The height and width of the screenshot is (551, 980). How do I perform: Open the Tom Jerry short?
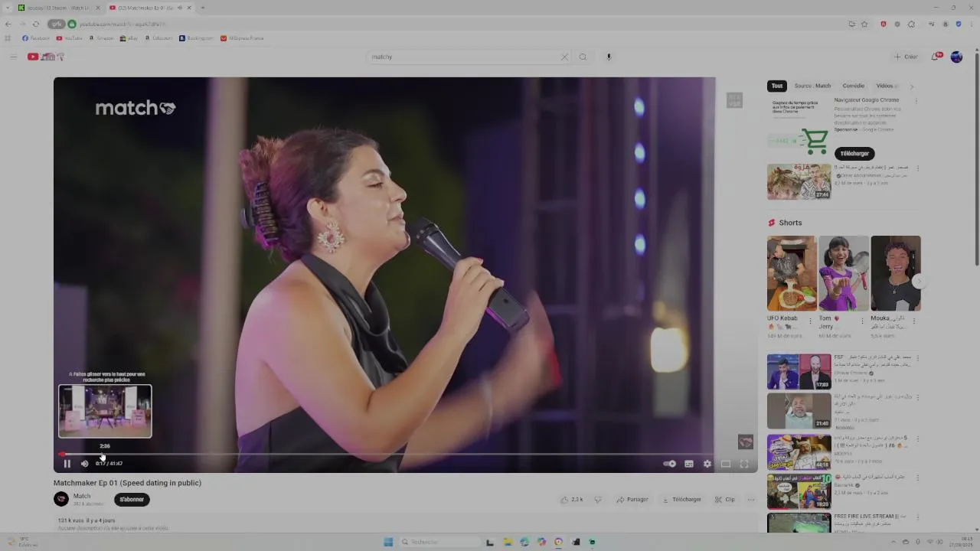pyautogui.click(x=844, y=273)
